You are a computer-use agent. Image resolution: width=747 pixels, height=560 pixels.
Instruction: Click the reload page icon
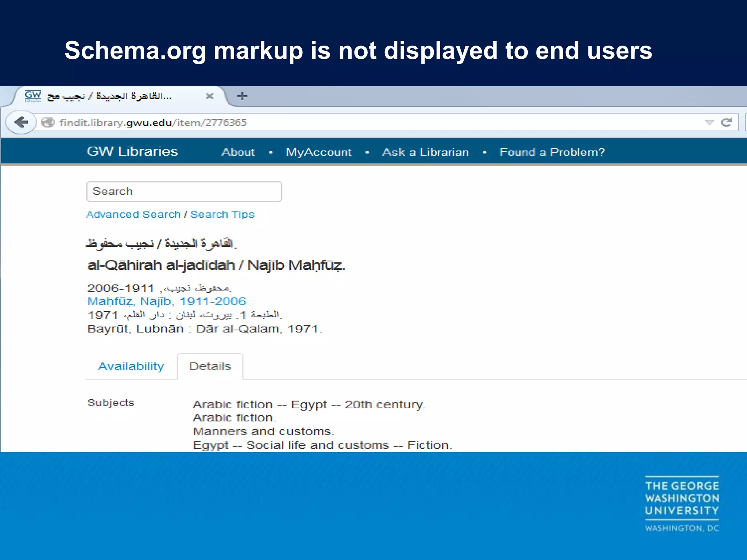tap(726, 122)
